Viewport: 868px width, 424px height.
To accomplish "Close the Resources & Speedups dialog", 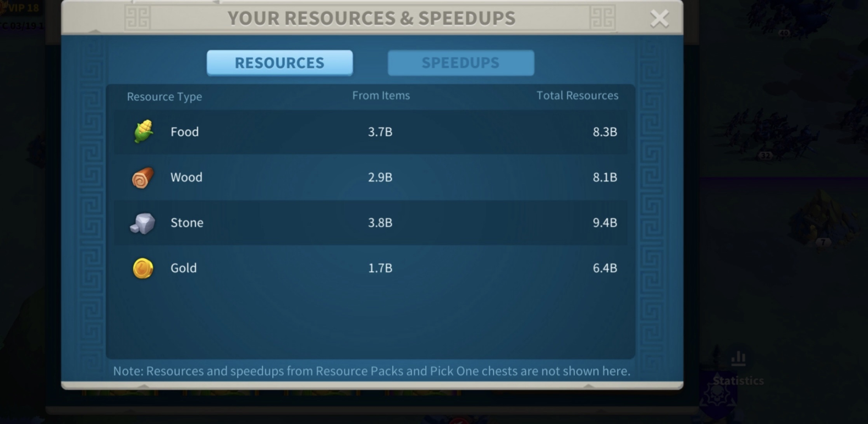I will click(659, 19).
